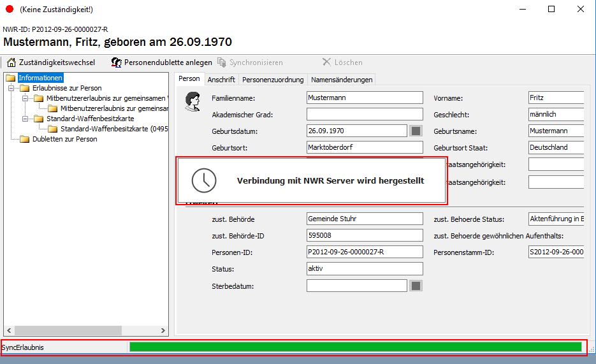
Task: Select Dubletten zur Person folder
Action: tap(64, 139)
